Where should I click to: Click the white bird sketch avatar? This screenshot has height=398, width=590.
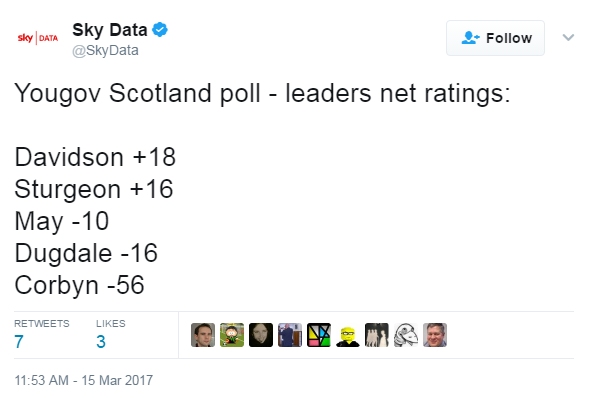[406, 335]
